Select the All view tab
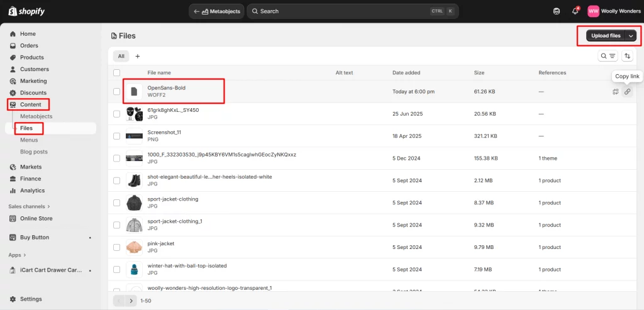Image resolution: width=644 pixels, height=310 pixels. [x=121, y=56]
